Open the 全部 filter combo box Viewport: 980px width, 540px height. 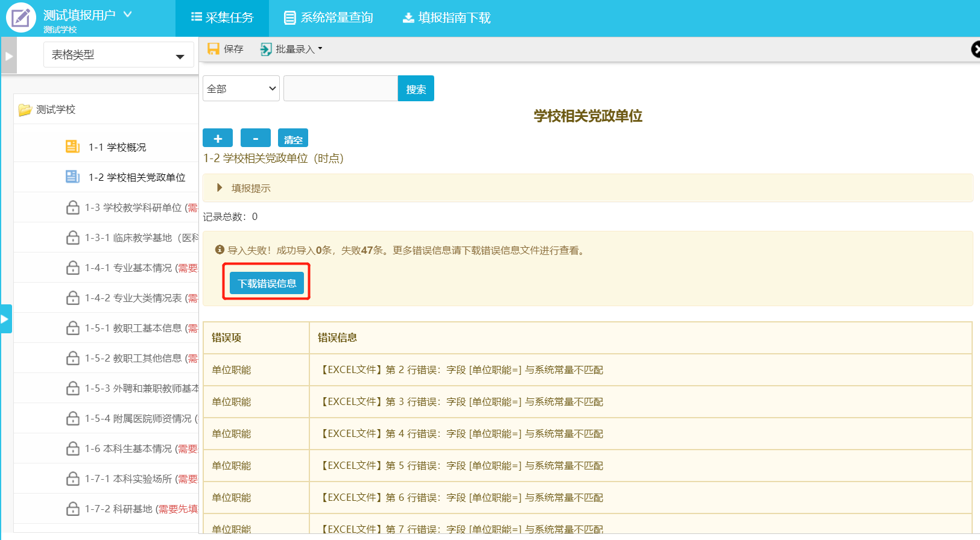coord(241,89)
